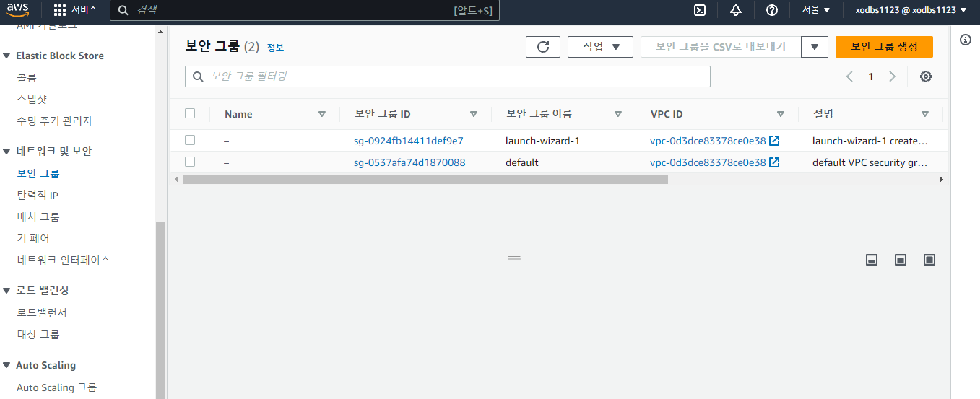
Task: Maximize the bottom details panel
Action: (x=929, y=260)
